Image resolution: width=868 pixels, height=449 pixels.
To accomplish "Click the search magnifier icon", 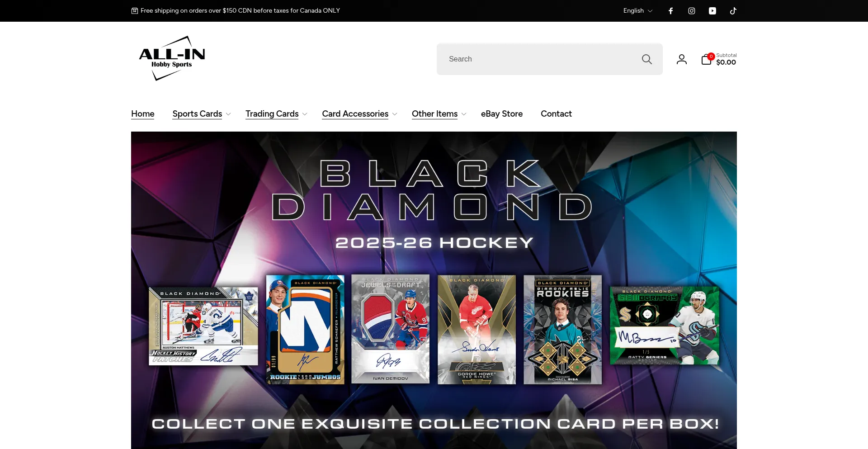I will pos(647,59).
